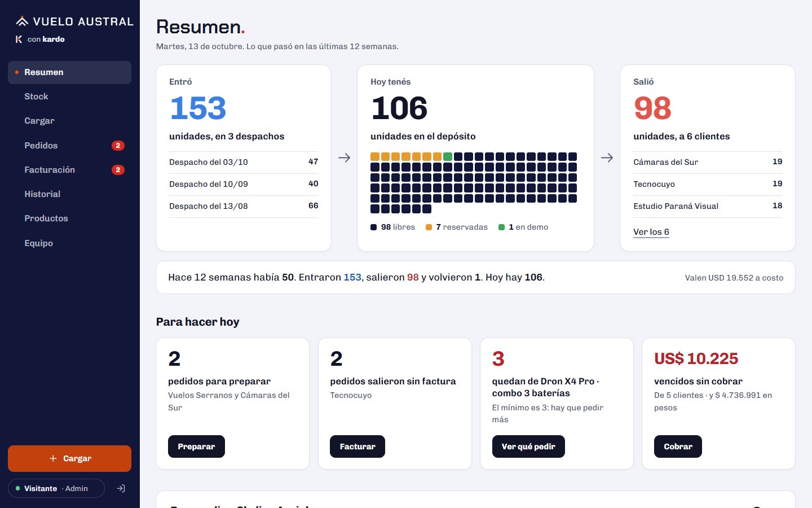Go to Stock in the sidebar
The height and width of the screenshot is (508, 812).
pos(69,97)
